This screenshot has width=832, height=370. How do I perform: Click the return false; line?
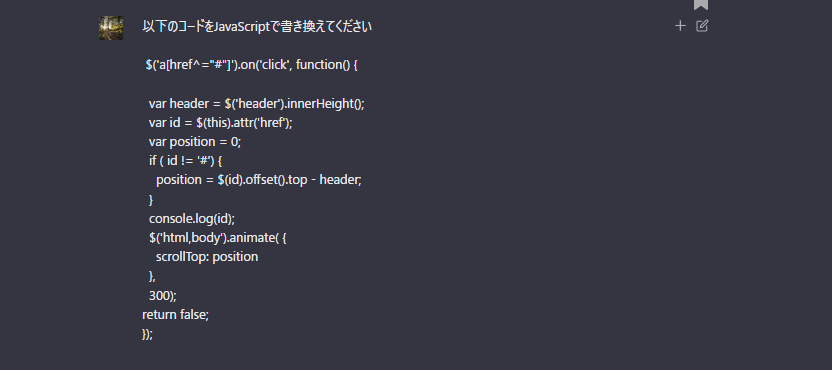(x=176, y=314)
